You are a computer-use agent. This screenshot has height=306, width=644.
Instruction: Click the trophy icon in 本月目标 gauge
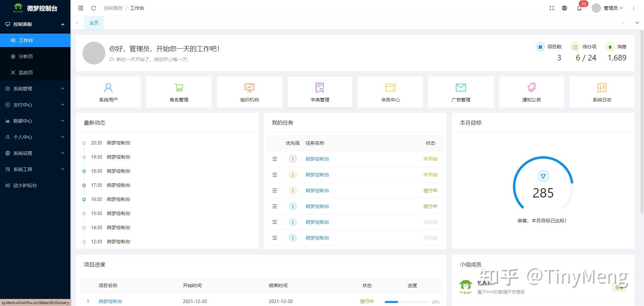543,176
